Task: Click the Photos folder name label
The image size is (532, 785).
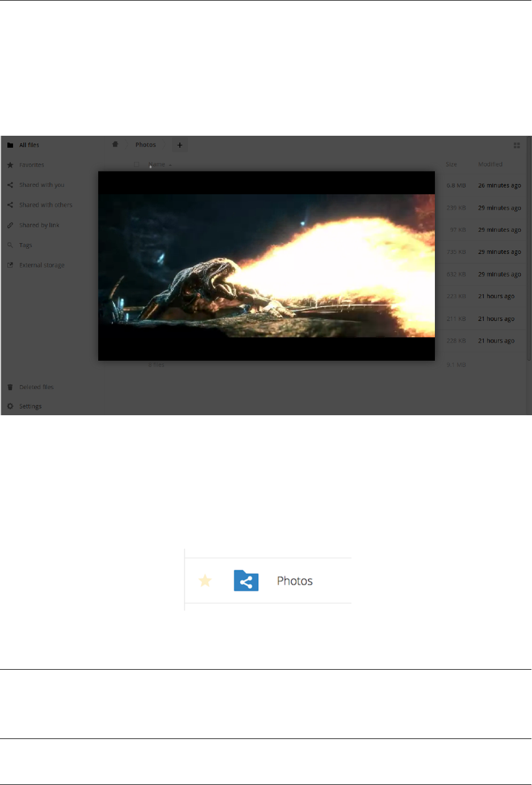Action: 295,581
